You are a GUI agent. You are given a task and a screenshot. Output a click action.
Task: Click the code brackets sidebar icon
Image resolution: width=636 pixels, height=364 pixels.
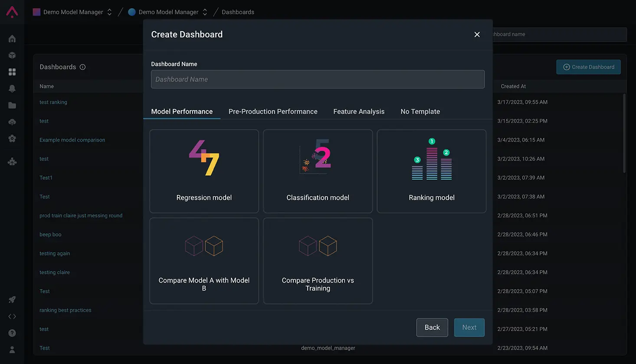pos(12,316)
